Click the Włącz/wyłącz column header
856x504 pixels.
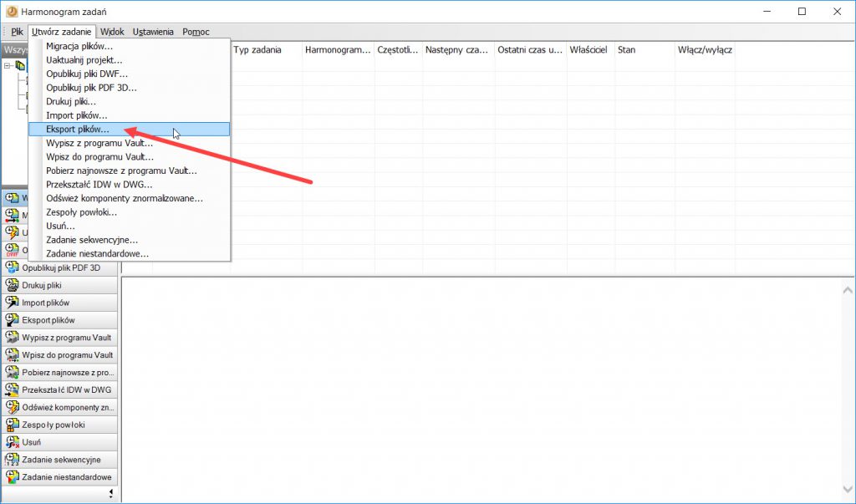tap(705, 50)
